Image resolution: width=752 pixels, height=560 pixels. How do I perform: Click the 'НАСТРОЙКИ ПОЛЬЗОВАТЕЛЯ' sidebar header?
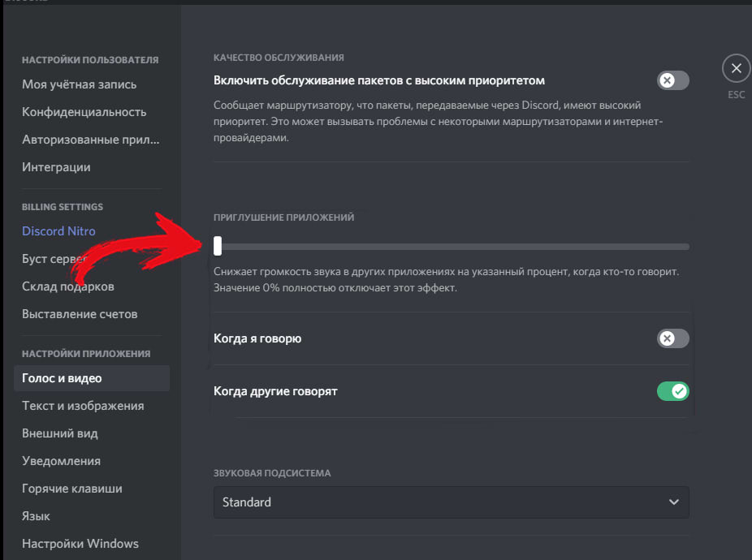point(90,60)
